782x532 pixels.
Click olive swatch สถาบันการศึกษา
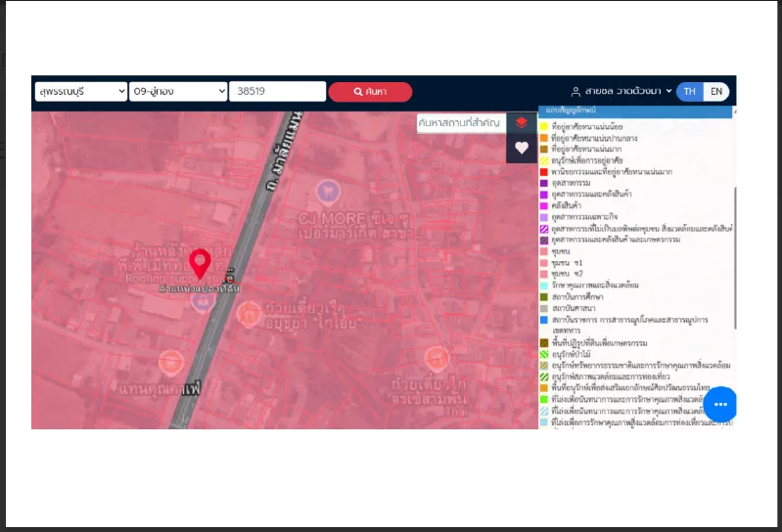coord(544,297)
